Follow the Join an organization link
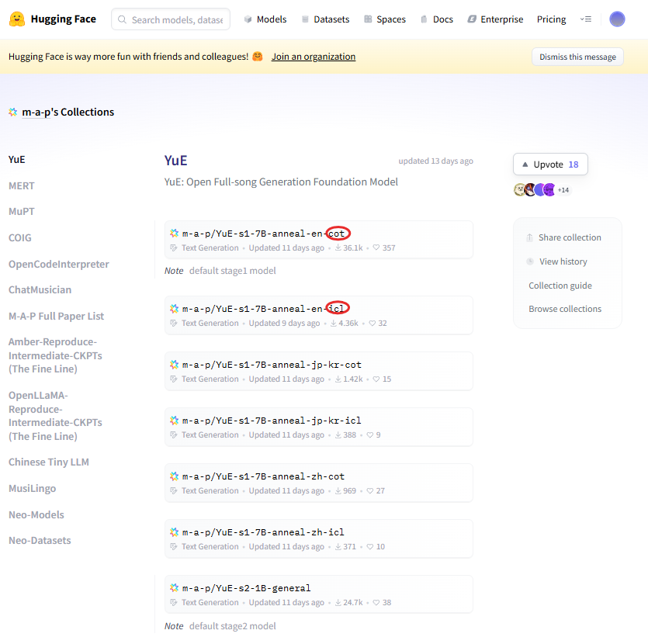The height and width of the screenshot is (644, 648). pyautogui.click(x=314, y=57)
